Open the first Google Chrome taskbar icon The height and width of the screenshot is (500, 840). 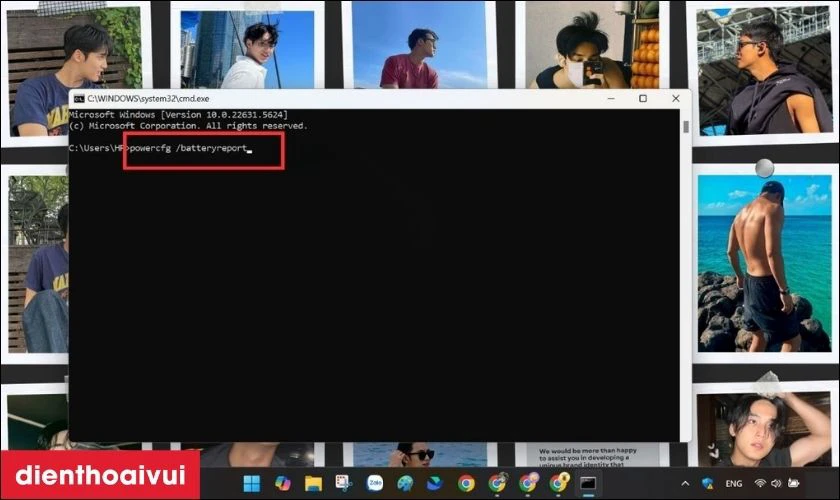coord(466,483)
